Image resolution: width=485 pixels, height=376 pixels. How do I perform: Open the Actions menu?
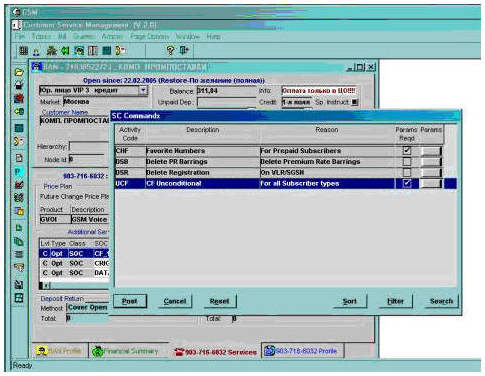[112, 36]
